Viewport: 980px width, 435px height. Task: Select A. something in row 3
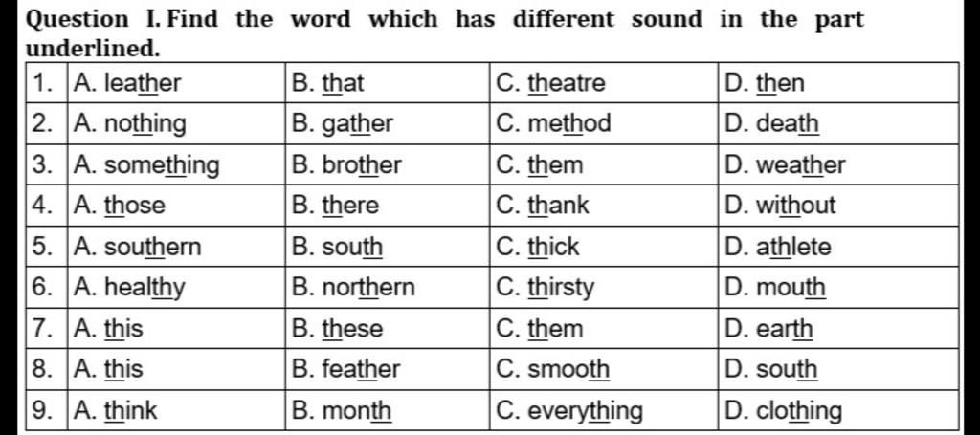click(146, 166)
